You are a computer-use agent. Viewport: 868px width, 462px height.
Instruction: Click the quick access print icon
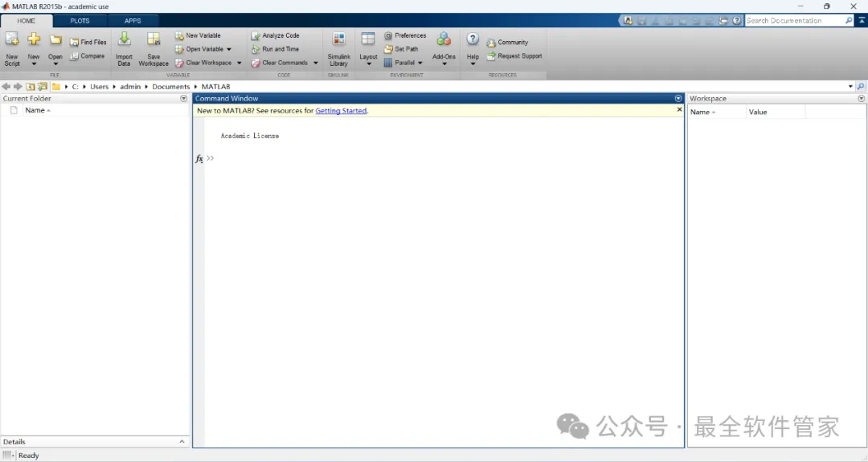[x=723, y=20]
